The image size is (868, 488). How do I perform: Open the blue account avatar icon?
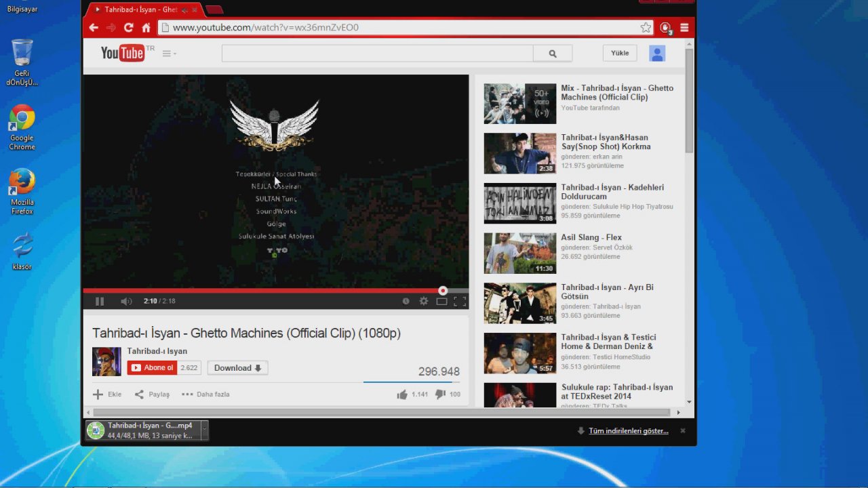(x=657, y=54)
